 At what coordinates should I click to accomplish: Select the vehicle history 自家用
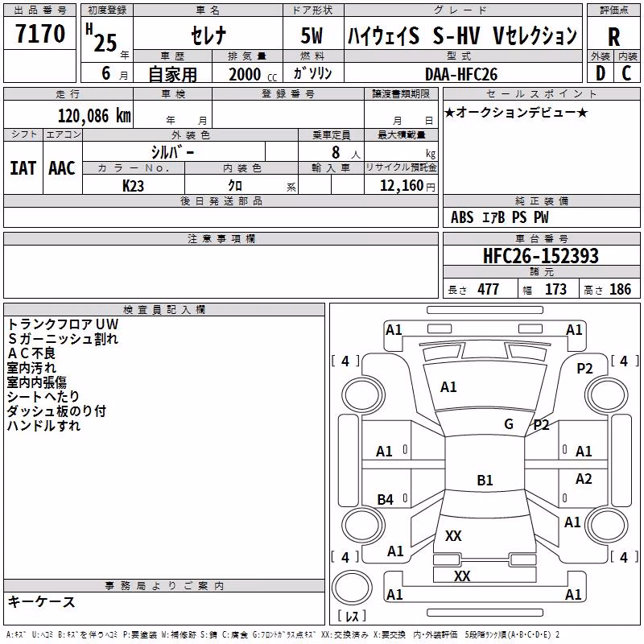click(172, 74)
